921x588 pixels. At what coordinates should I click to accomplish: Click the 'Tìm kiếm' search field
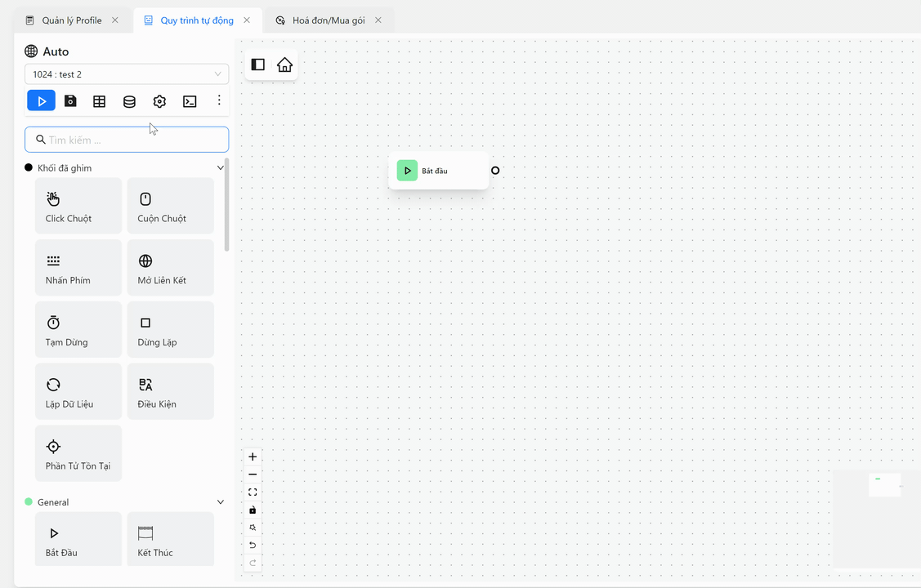(127, 139)
